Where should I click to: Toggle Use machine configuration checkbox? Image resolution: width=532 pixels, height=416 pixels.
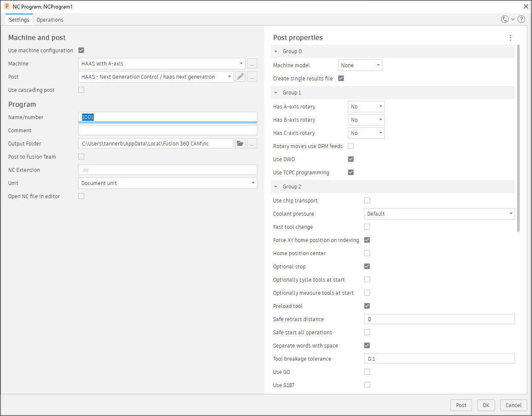(x=81, y=50)
